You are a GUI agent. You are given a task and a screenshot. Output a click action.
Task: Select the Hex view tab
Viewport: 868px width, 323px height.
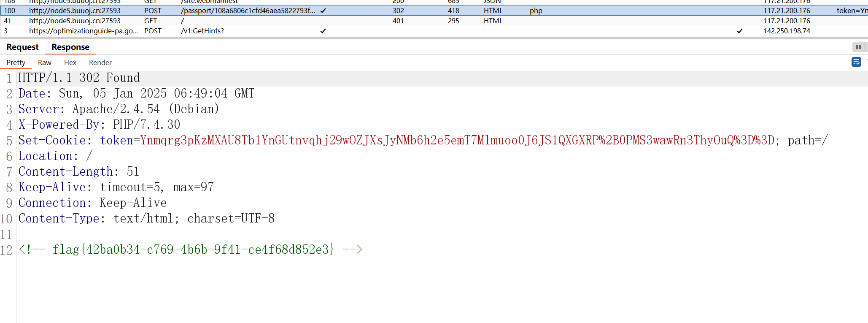70,62
